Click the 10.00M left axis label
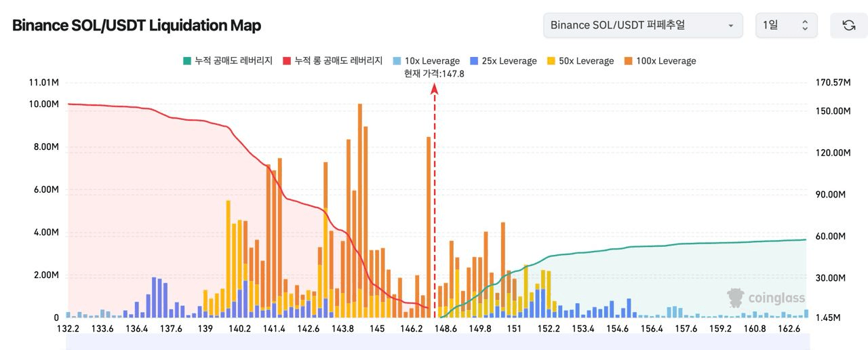Viewport: 868px width, 350px height. tap(43, 104)
